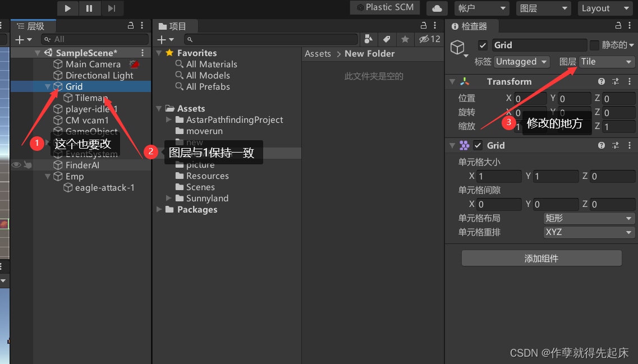638x364 pixels.
Task: Select FinderAI object in Hierarchy
Action: [x=82, y=165]
